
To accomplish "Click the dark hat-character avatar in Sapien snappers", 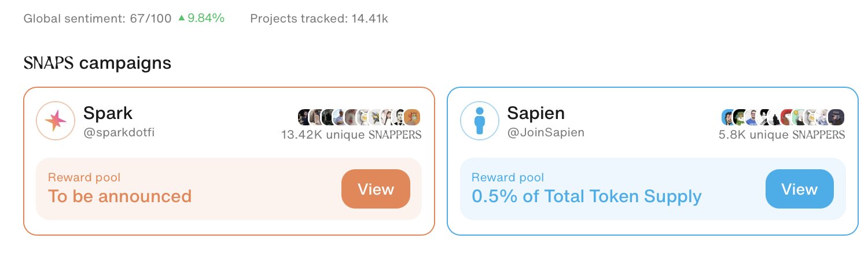I will click(x=836, y=117).
